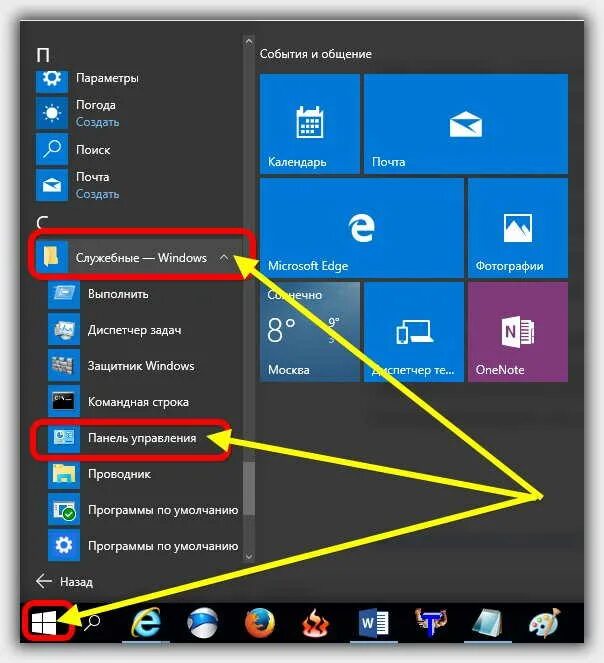Click the Погода sun icon

click(52, 113)
